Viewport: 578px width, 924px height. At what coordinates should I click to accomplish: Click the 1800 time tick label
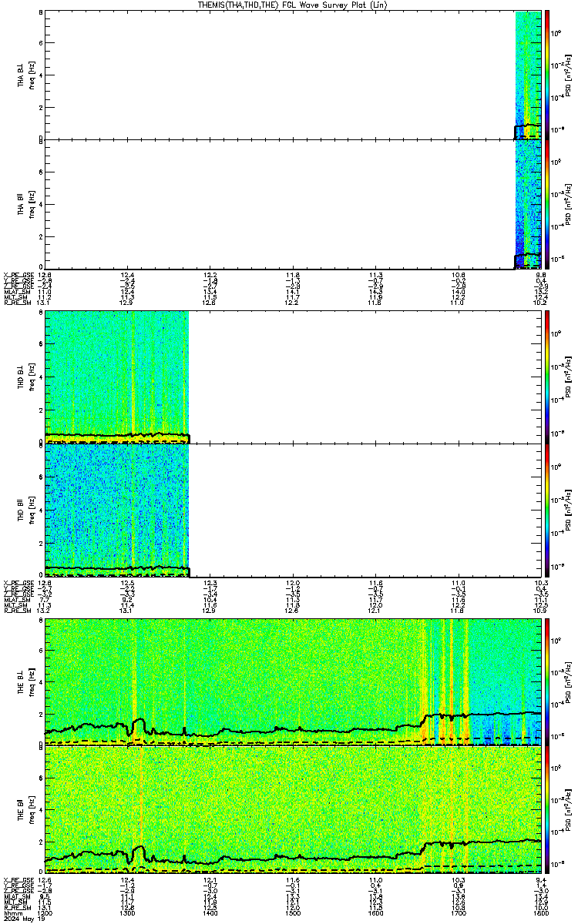click(540, 912)
